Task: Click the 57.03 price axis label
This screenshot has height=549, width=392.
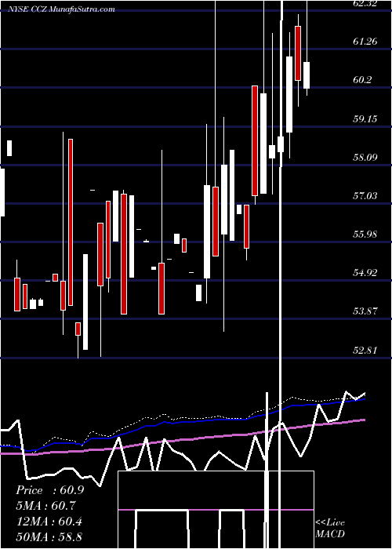Action: point(365,196)
